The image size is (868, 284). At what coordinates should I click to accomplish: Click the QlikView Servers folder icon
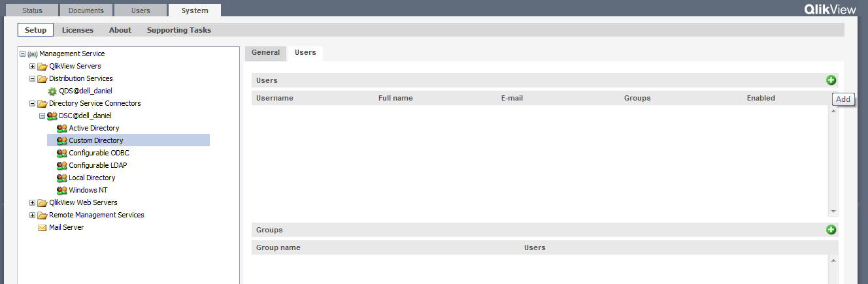42,66
